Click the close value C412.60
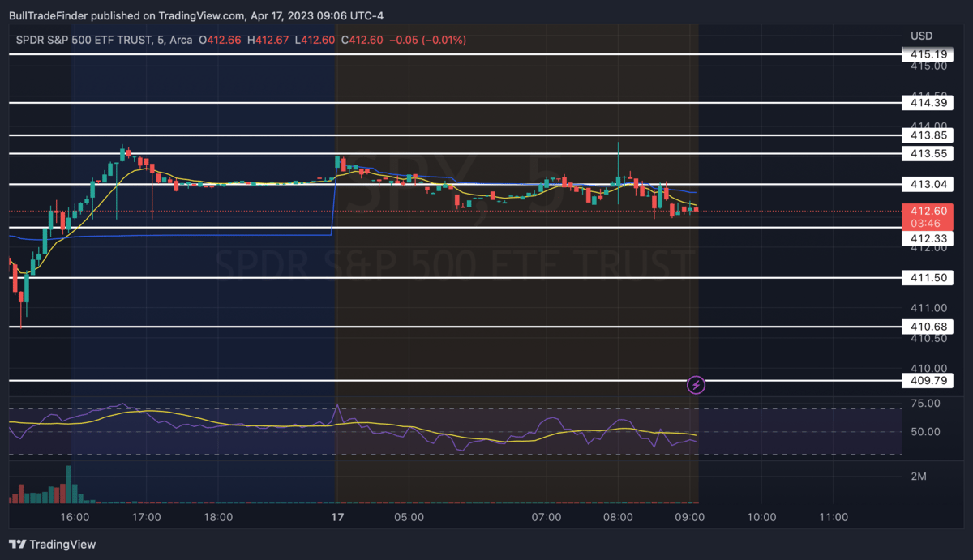973x560 pixels. [362, 40]
